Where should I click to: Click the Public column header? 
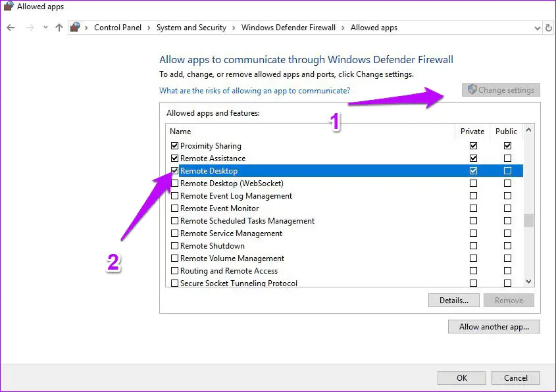click(506, 132)
